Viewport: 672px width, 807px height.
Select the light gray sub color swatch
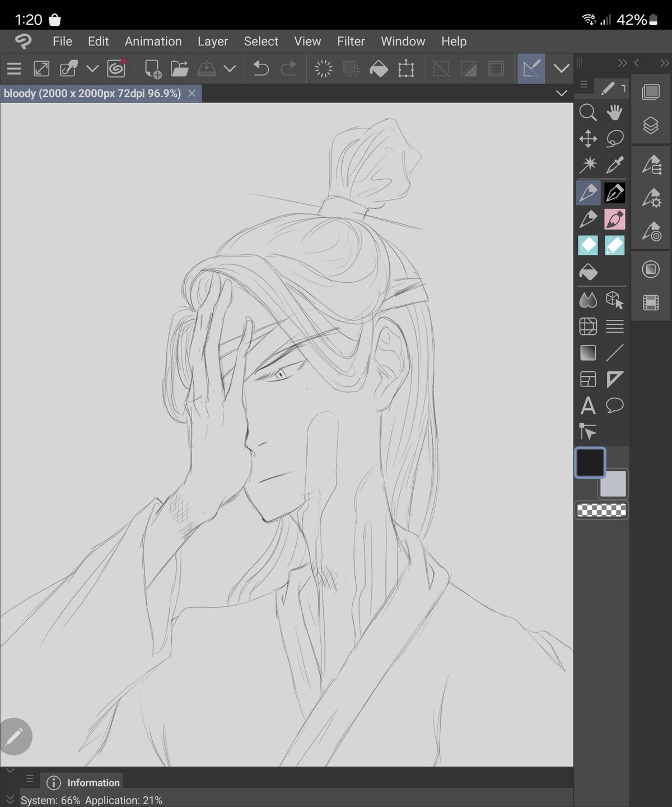point(613,484)
